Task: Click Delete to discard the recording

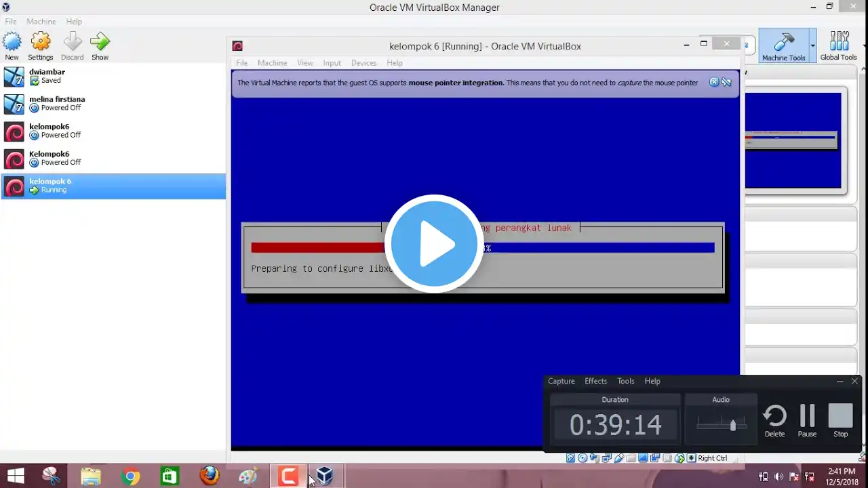Action: coord(774,421)
